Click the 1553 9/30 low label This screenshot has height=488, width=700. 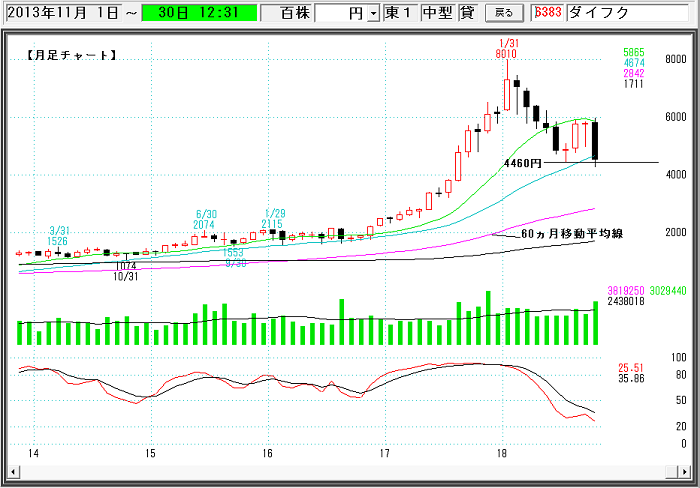[235, 258]
